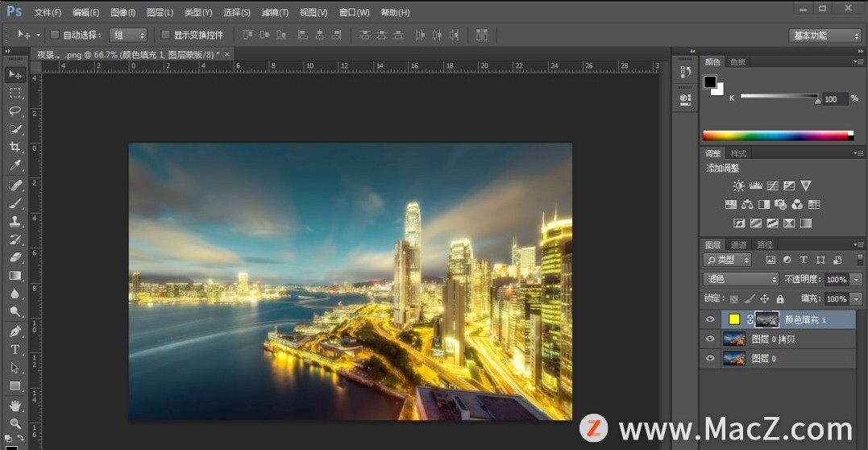
Task: Open the 不透明度 slider arrow
Action: pos(857,279)
